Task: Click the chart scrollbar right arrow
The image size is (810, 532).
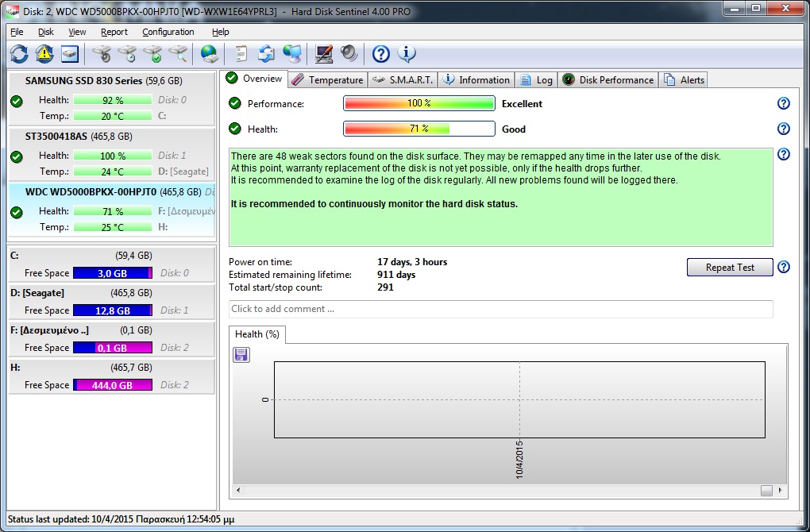Action: (780, 490)
